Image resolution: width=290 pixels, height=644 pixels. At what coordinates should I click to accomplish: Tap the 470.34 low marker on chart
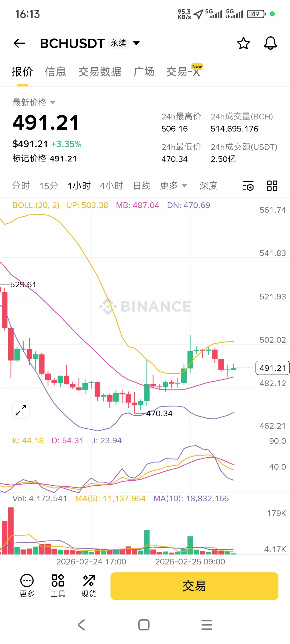pyautogui.click(x=159, y=413)
